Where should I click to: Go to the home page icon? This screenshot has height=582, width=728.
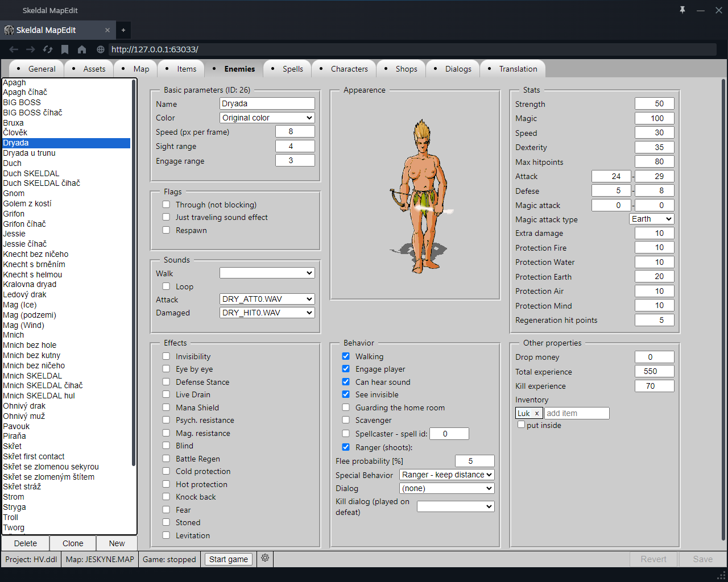pos(82,49)
